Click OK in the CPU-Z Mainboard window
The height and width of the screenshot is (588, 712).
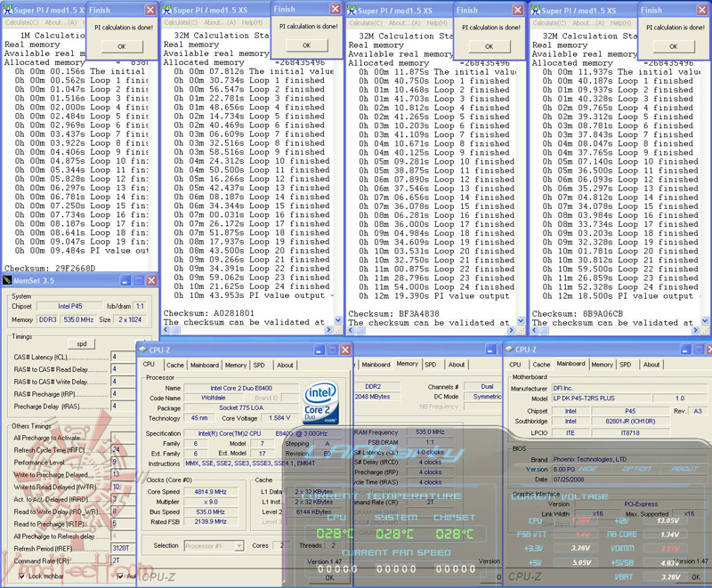click(696, 577)
